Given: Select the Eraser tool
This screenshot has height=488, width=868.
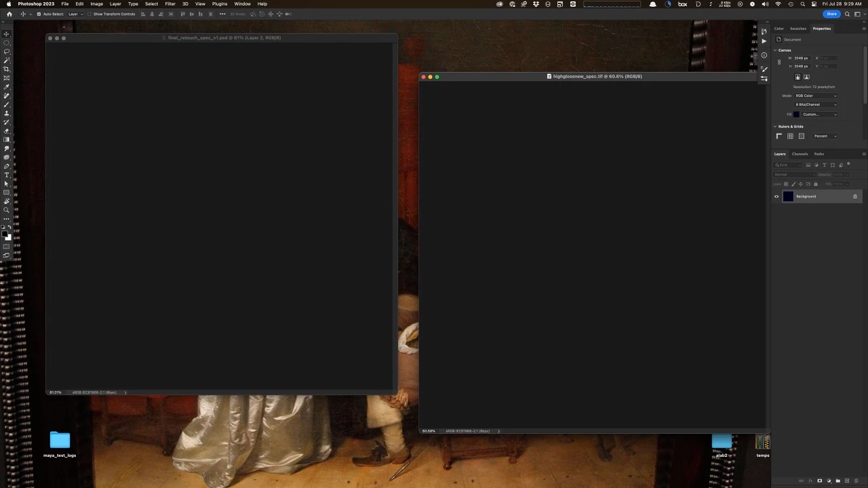Looking at the screenshot, I should (7, 131).
